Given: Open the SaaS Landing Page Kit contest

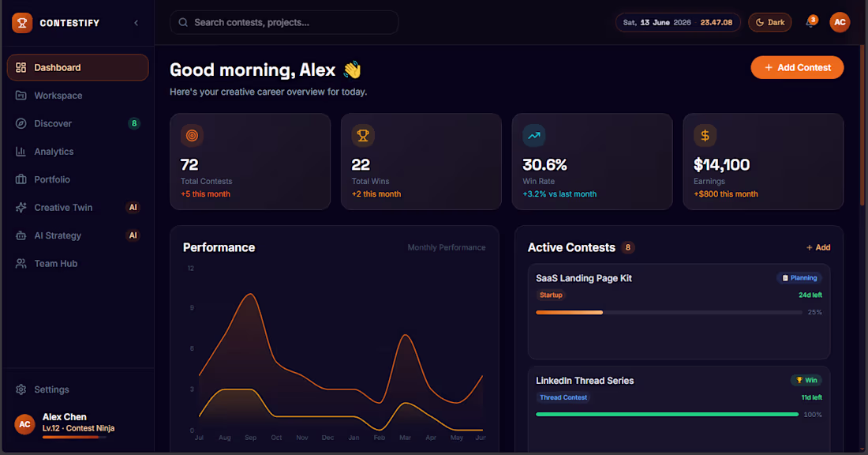Looking at the screenshot, I should coord(679,311).
